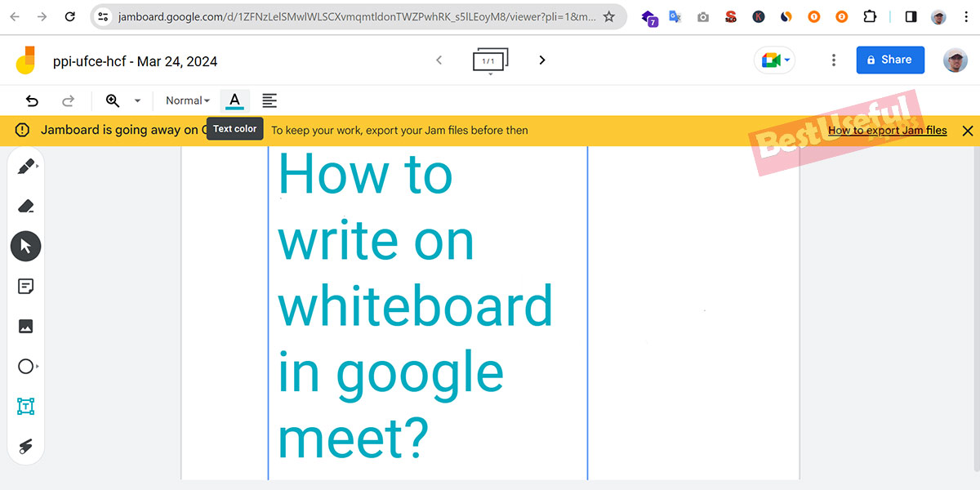Image resolution: width=980 pixels, height=490 pixels.
Task: Activate the text box tool
Action: click(25, 406)
